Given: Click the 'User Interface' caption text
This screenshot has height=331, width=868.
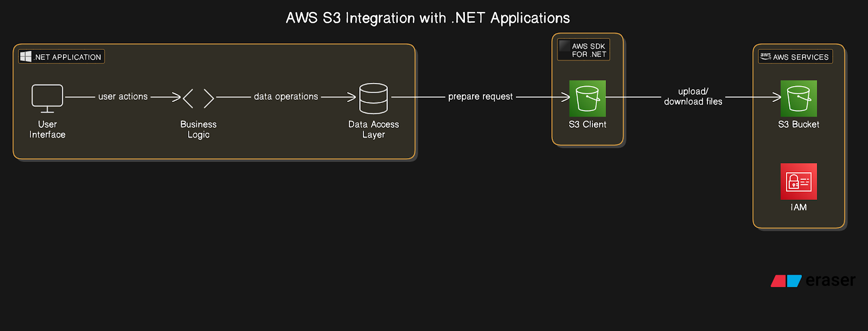Looking at the screenshot, I should (47, 129).
